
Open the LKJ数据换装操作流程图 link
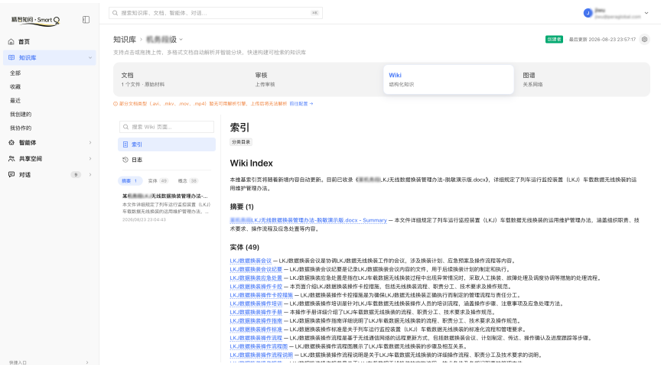click(x=259, y=346)
